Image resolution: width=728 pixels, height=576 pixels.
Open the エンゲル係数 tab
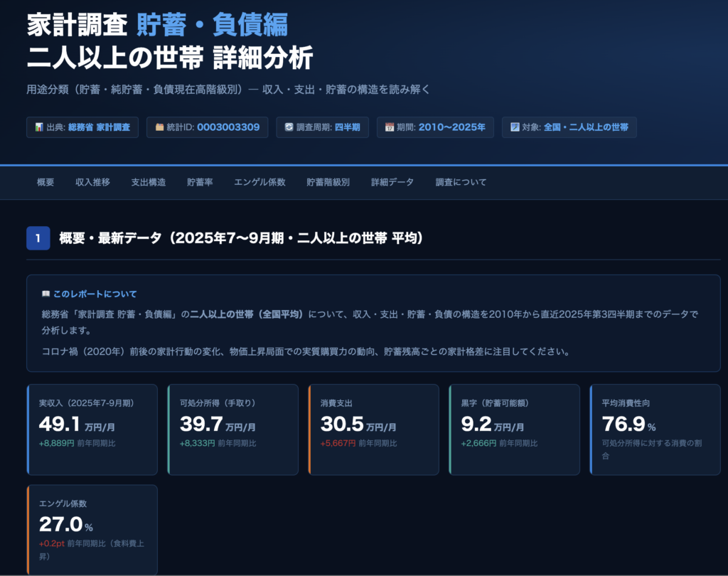point(259,182)
